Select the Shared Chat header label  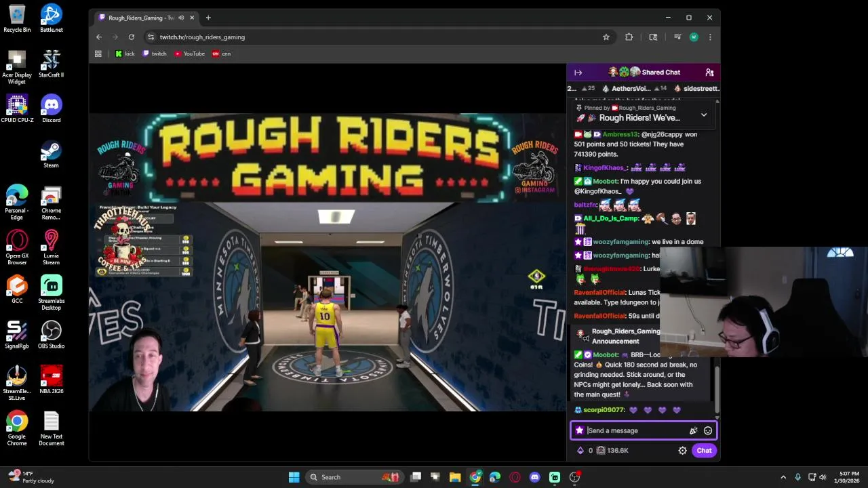point(660,73)
